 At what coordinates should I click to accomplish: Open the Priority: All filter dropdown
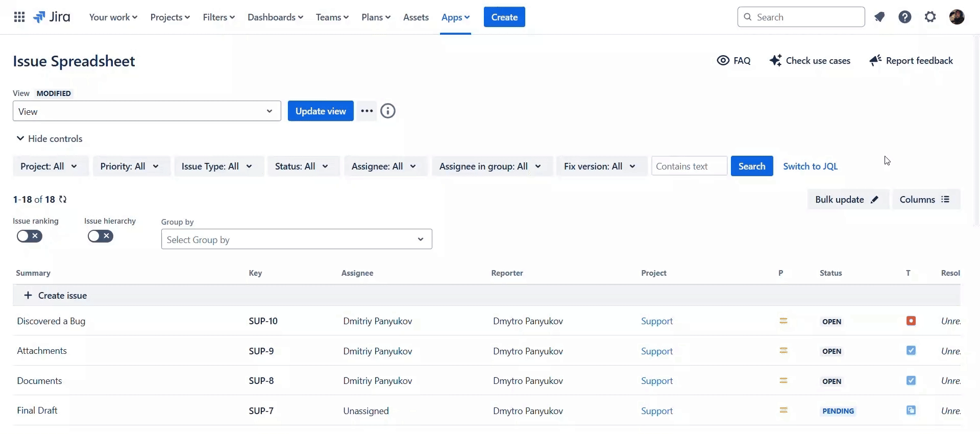point(131,166)
